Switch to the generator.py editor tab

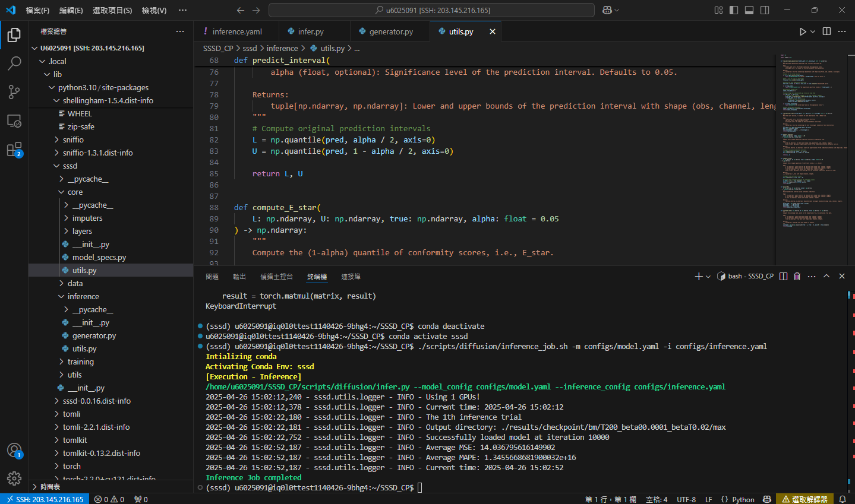point(390,31)
